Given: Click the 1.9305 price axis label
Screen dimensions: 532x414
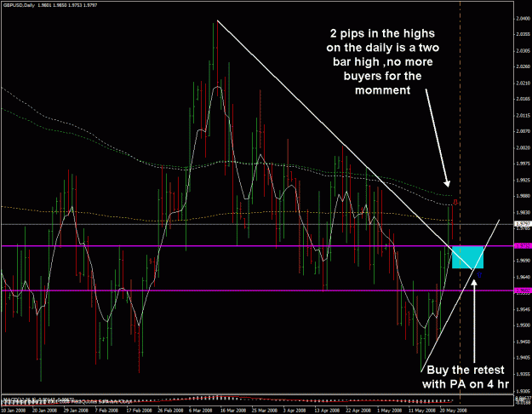Looking at the screenshot, I should coord(523,390).
